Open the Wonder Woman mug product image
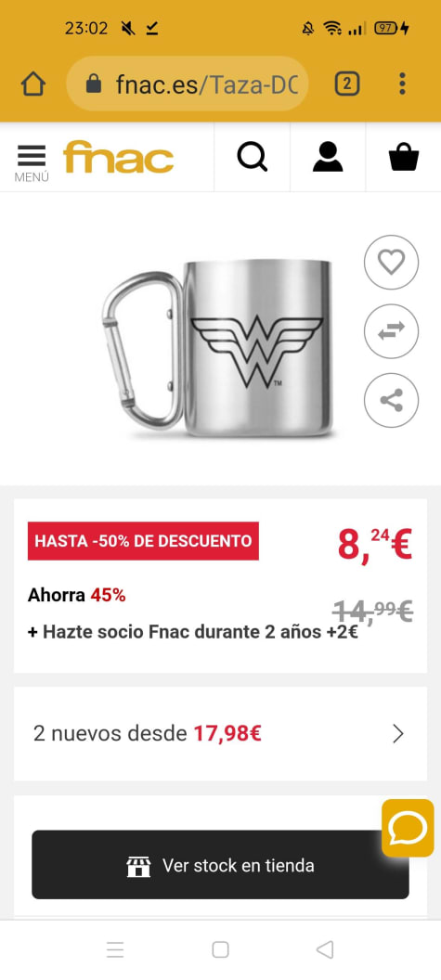The image size is (441, 980). pos(217,348)
